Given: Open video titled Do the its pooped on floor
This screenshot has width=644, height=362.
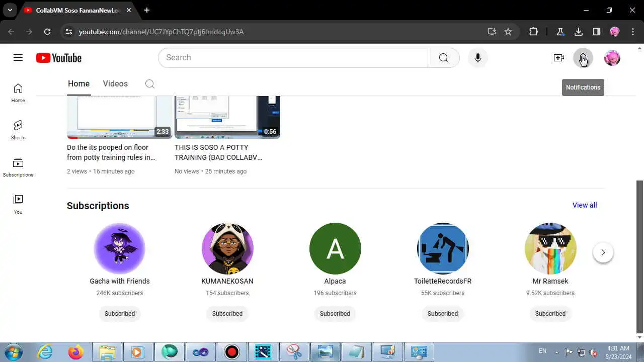Looking at the screenshot, I should tap(111, 152).
